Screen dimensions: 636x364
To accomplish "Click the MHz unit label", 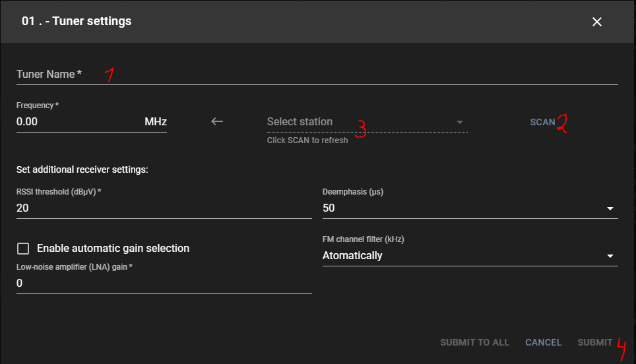I will (156, 122).
